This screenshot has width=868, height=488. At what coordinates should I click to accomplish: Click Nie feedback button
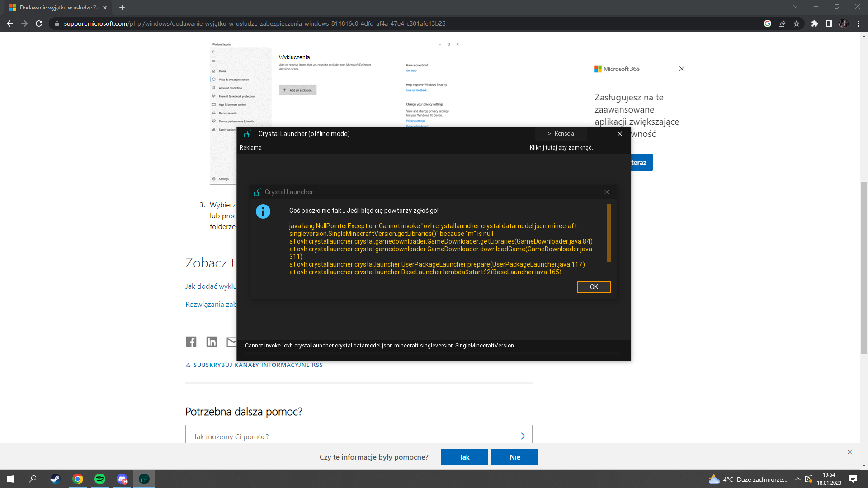(514, 457)
